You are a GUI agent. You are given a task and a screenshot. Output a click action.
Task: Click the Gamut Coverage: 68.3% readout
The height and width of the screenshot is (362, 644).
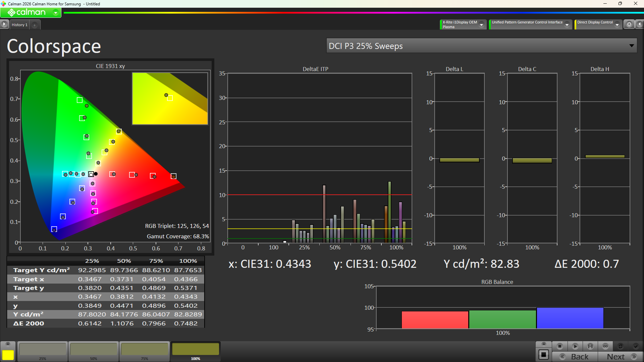pos(178,236)
